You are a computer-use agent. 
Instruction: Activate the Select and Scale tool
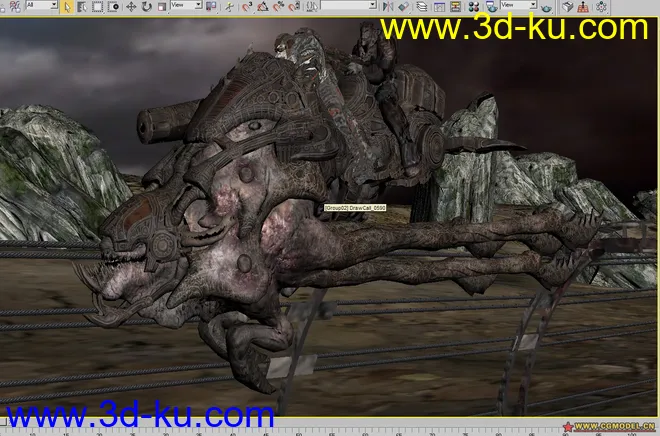pyautogui.click(x=162, y=6)
